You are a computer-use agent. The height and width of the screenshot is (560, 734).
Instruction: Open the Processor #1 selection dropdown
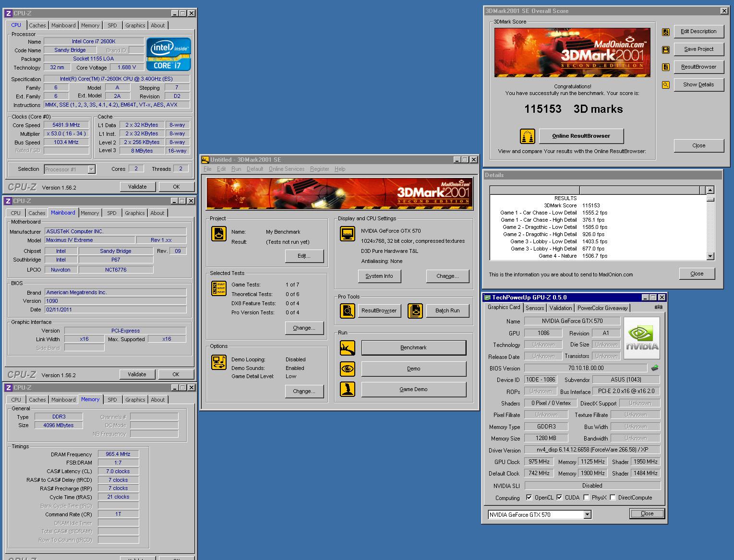tap(91, 169)
